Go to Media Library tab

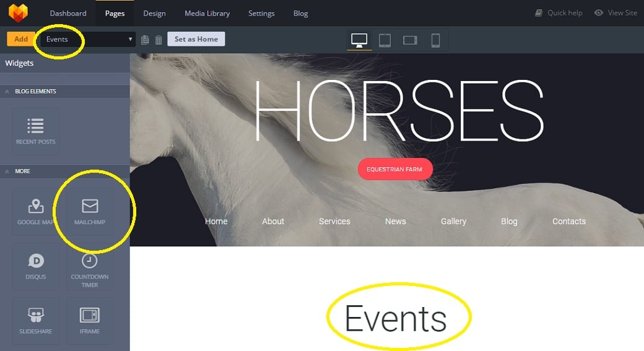[x=207, y=13]
